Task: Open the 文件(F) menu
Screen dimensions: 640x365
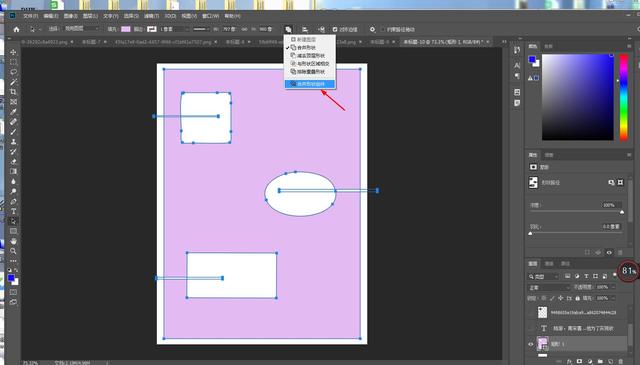Action: point(31,16)
